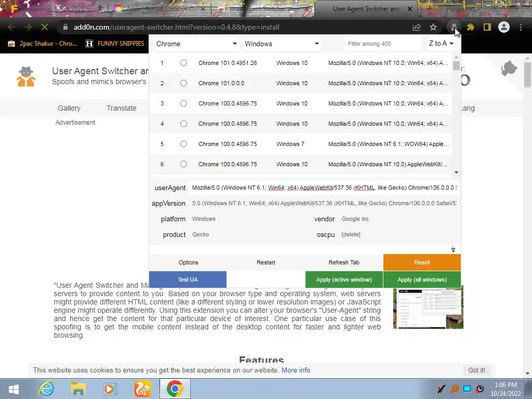The height and width of the screenshot is (399, 532).
Task: Click the blue monitor tray icon
Action: pos(467,389)
